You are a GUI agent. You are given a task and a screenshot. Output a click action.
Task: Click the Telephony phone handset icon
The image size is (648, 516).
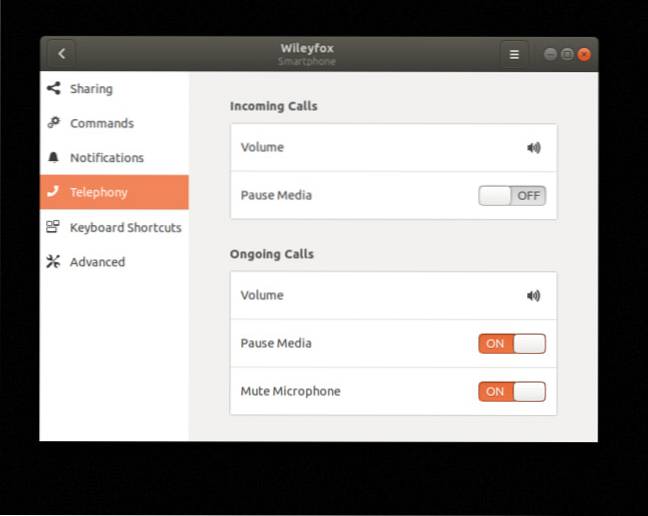coord(53,192)
